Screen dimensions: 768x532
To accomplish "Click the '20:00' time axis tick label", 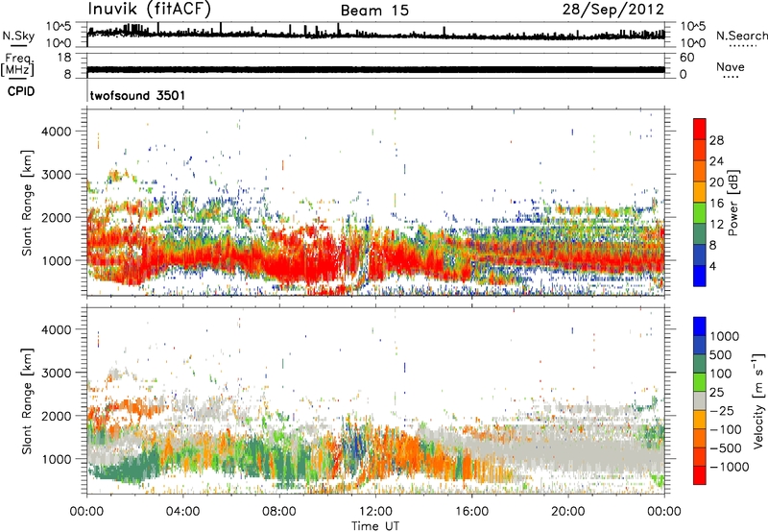I will click(567, 512).
